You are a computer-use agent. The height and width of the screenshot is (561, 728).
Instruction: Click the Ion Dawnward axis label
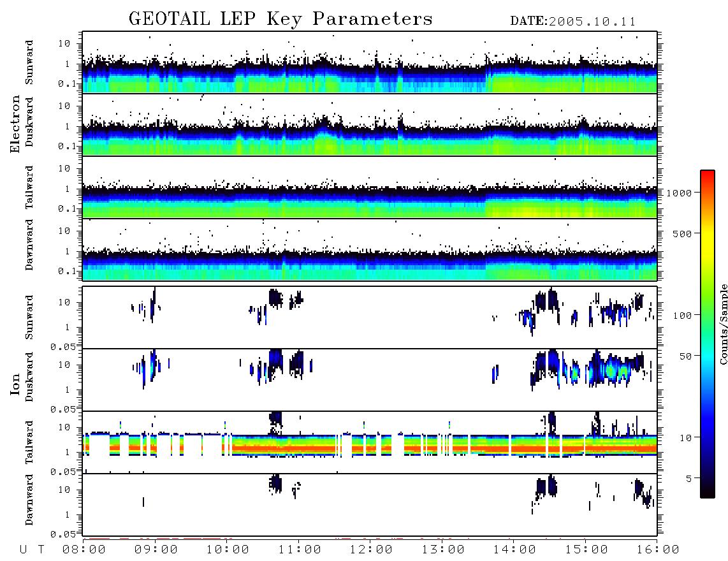pos(29,500)
